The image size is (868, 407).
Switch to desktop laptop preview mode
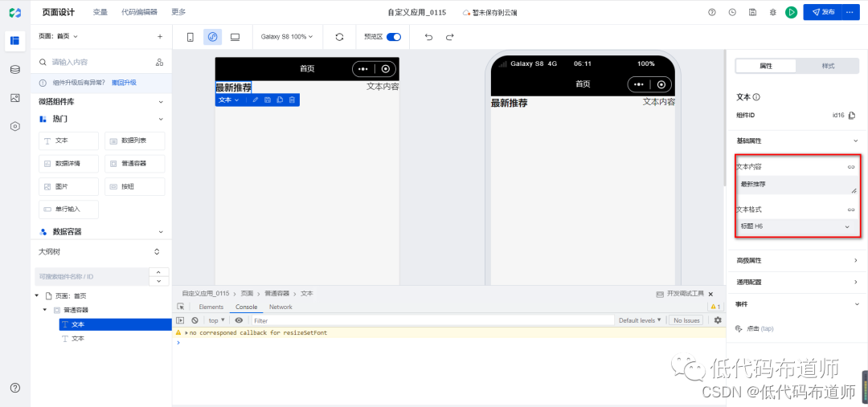tap(235, 37)
